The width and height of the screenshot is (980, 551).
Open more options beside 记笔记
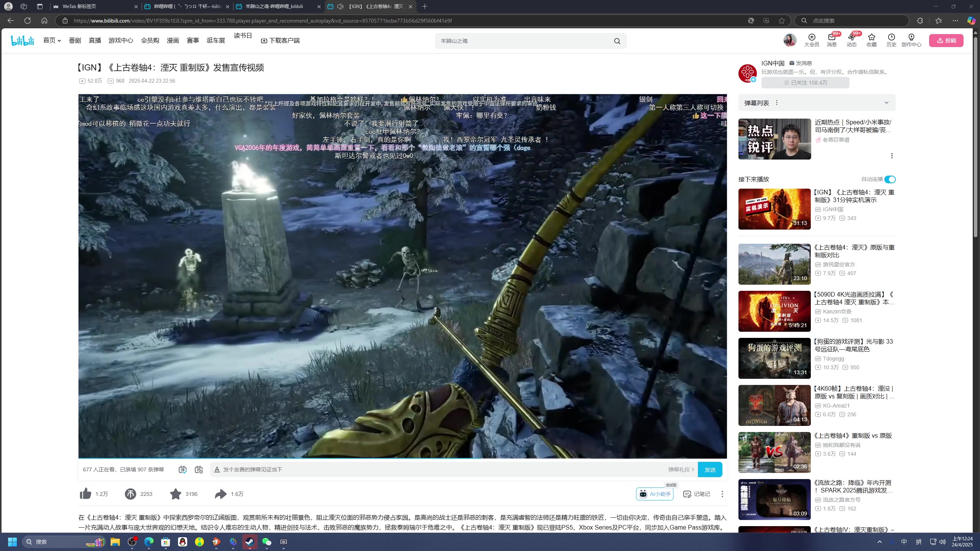(x=722, y=494)
